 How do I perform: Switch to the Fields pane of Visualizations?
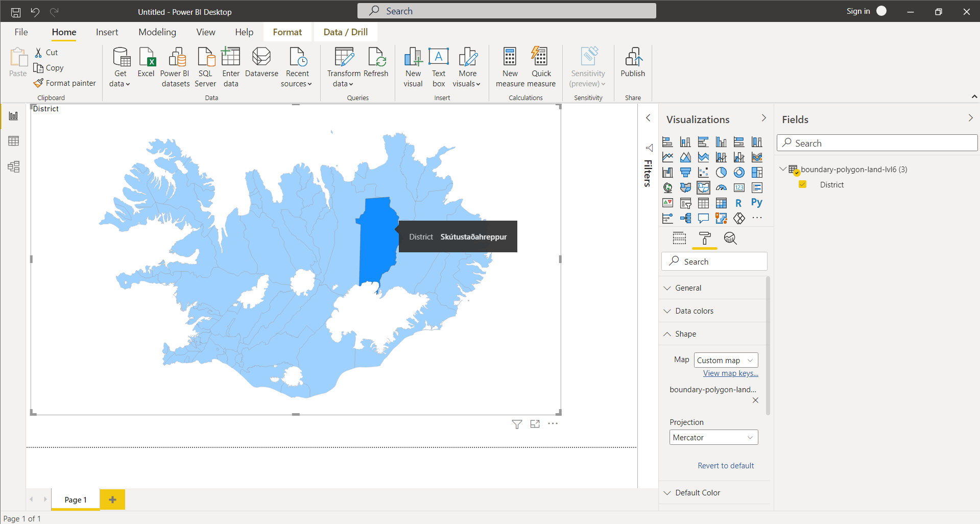pos(679,238)
